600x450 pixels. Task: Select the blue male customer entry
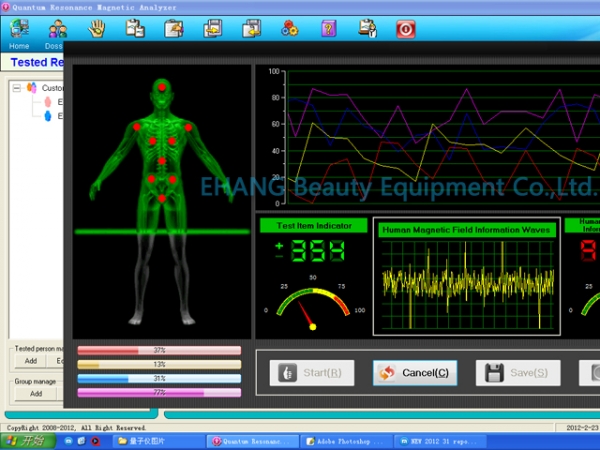coord(46,116)
